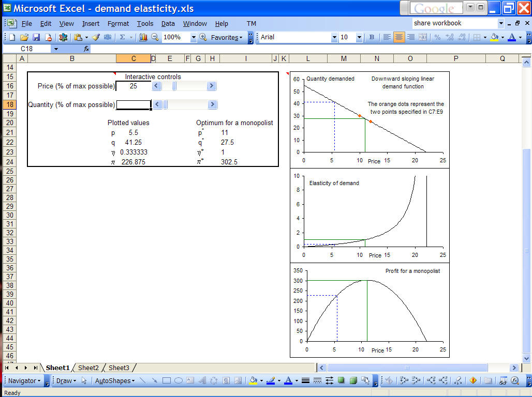Click the Format Painter brush icon

click(x=96, y=37)
